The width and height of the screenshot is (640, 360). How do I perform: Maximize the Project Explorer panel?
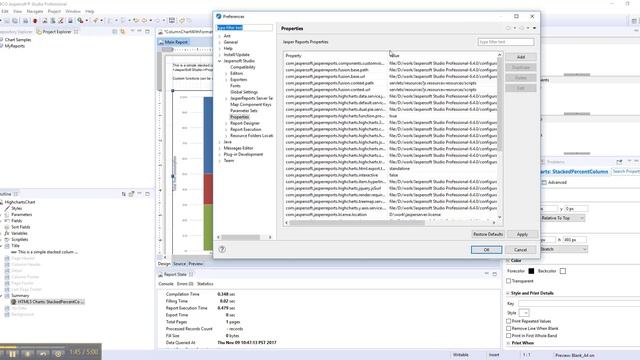pos(147,31)
